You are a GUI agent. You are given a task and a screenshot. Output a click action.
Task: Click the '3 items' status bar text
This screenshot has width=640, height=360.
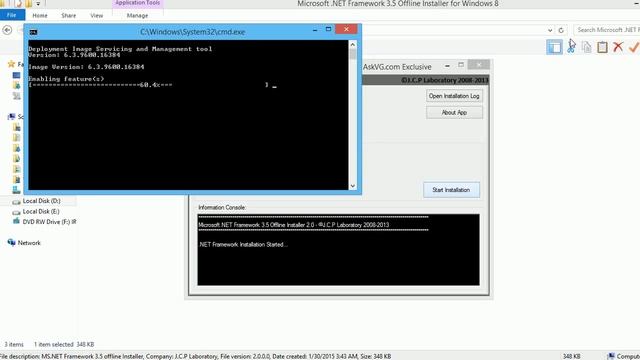point(14,344)
